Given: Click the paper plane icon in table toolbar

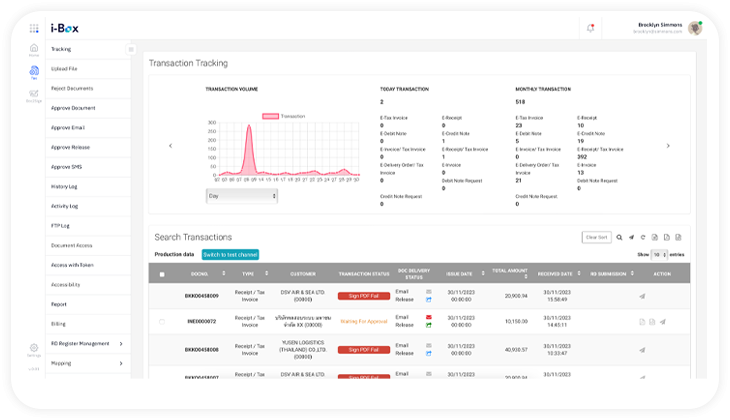Looking at the screenshot, I should pos(631,237).
